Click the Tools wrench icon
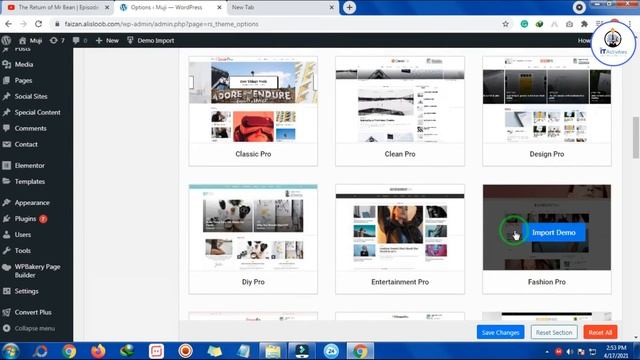Viewport: 640px width, 360px height. tap(6, 251)
